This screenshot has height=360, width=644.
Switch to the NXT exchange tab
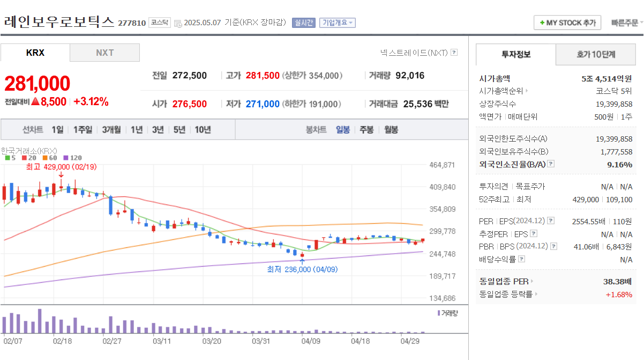tap(104, 53)
